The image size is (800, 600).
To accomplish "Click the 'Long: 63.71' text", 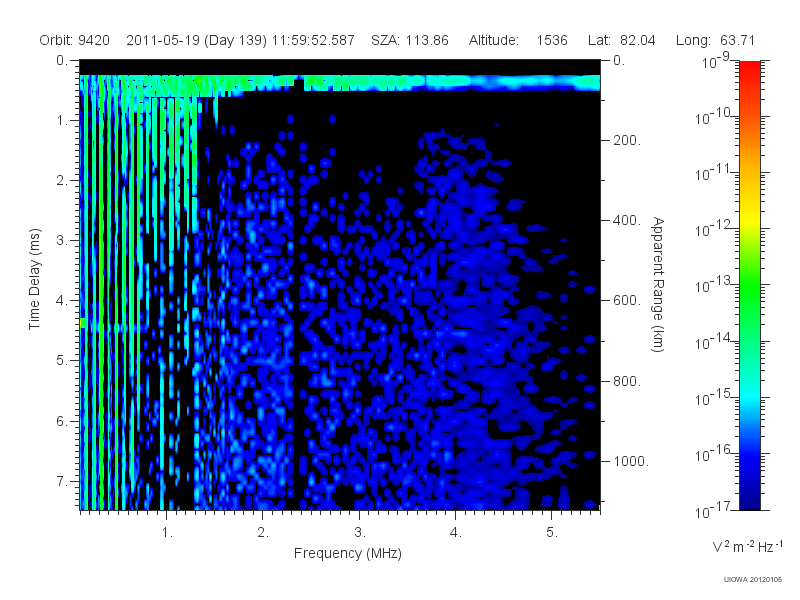I will 715,40.
